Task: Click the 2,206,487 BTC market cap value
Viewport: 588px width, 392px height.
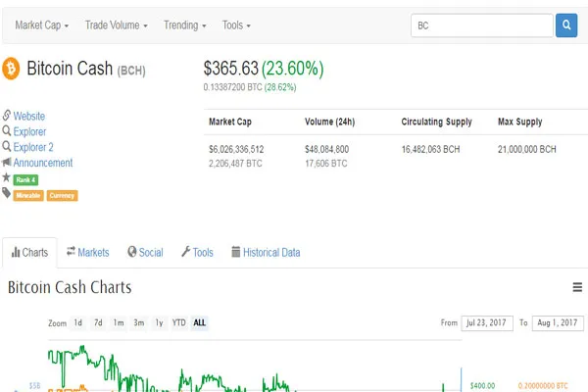Action: 235,164
